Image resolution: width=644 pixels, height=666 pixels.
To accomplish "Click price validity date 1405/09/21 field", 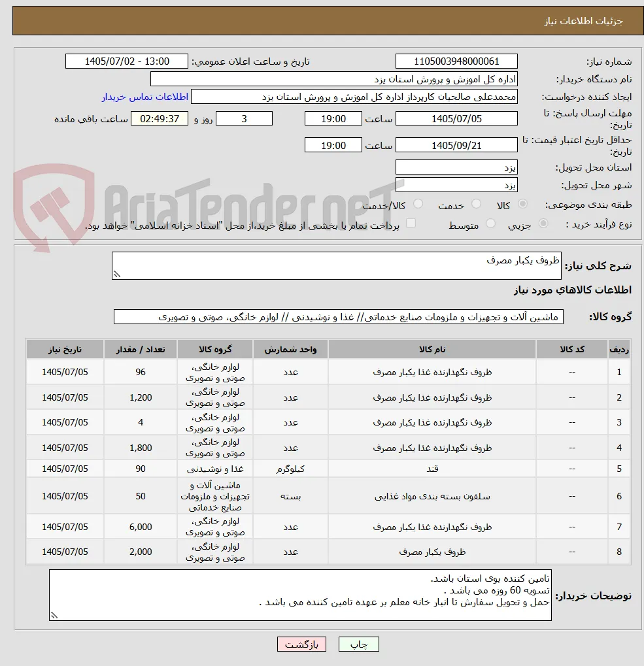I will pyautogui.click(x=456, y=145).
